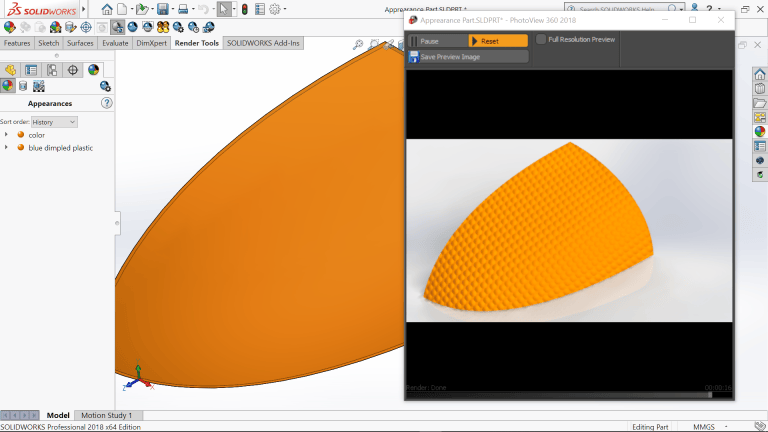Screen dimensions: 768x432
Task: Open Custom Properties icon in task pane
Action: [x=760, y=146]
